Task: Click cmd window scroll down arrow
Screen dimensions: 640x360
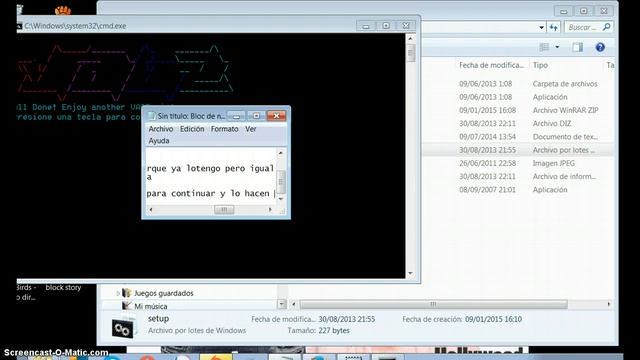Action: (x=411, y=273)
